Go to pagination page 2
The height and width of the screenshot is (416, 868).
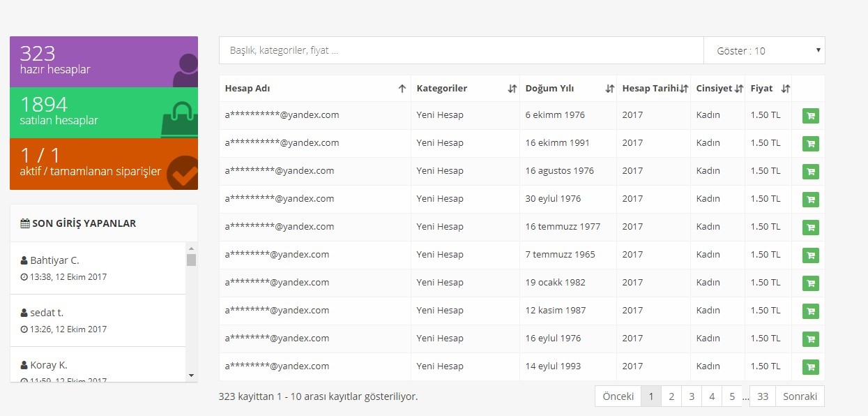(671, 396)
